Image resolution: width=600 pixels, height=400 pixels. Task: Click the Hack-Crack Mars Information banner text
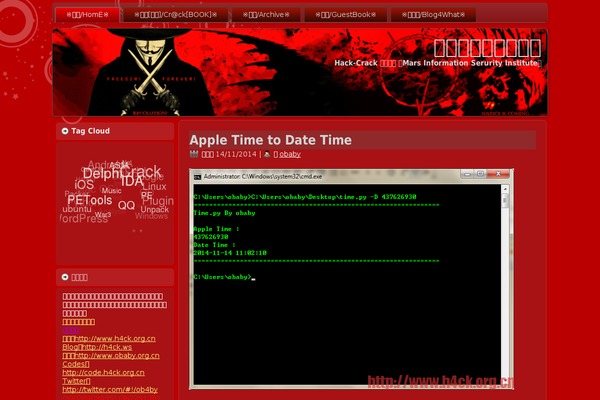[x=438, y=63]
